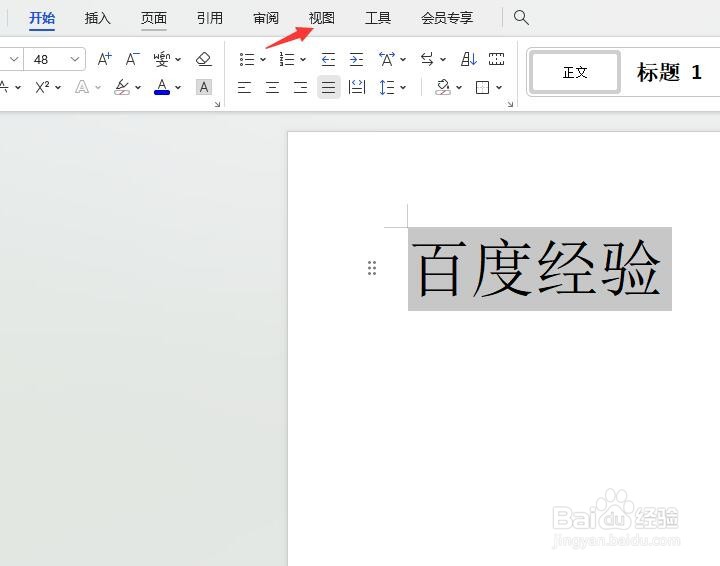The height and width of the screenshot is (566, 720).
Task: Apply blue font color (A with bar)
Action: [x=162, y=87]
